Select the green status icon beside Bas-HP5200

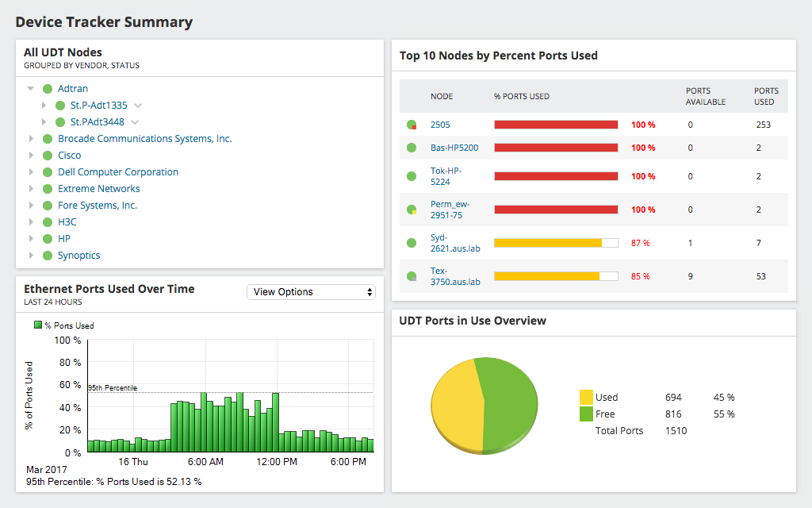tap(412, 147)
